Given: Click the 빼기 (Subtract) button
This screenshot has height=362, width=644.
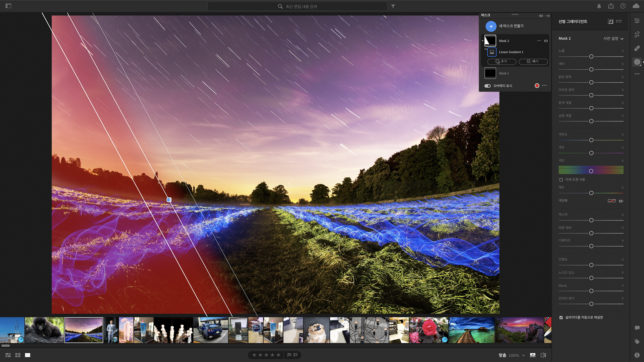Looking at the screenshot, I should [533, 62].
